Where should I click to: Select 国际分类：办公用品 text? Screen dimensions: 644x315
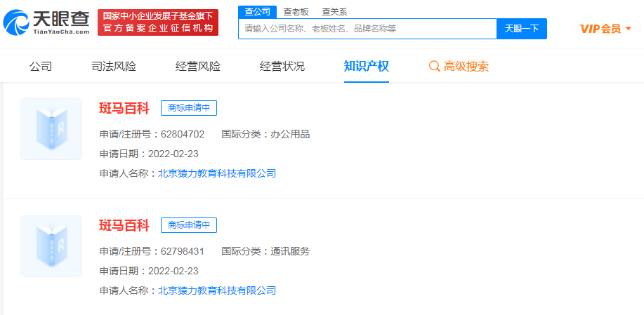tap(265, 134)
